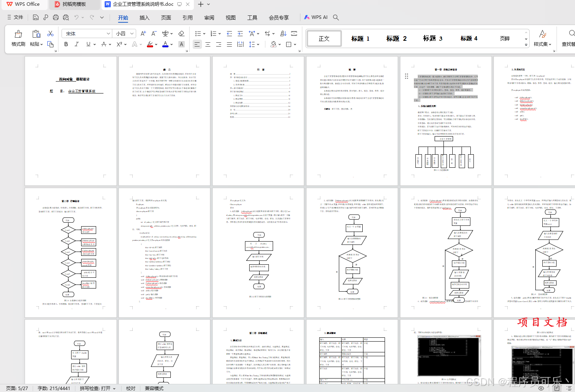Open the 文件 (File) menu

[15, 17]
